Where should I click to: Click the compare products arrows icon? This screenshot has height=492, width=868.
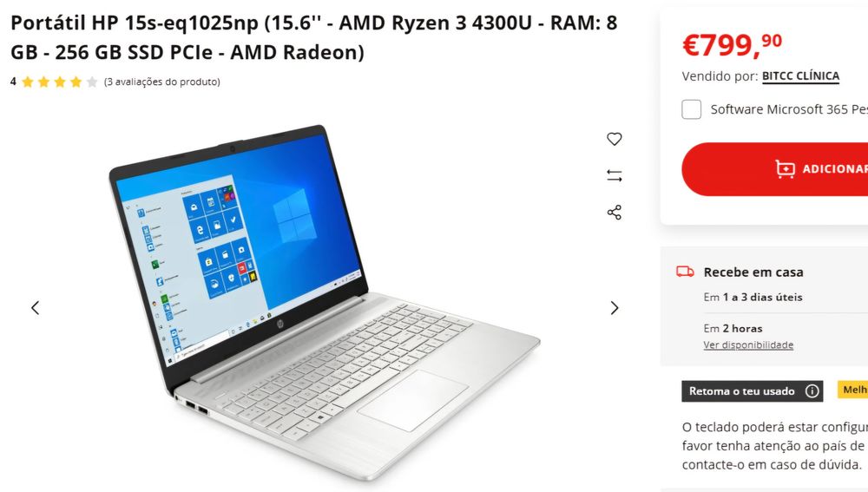click(614, 175)
